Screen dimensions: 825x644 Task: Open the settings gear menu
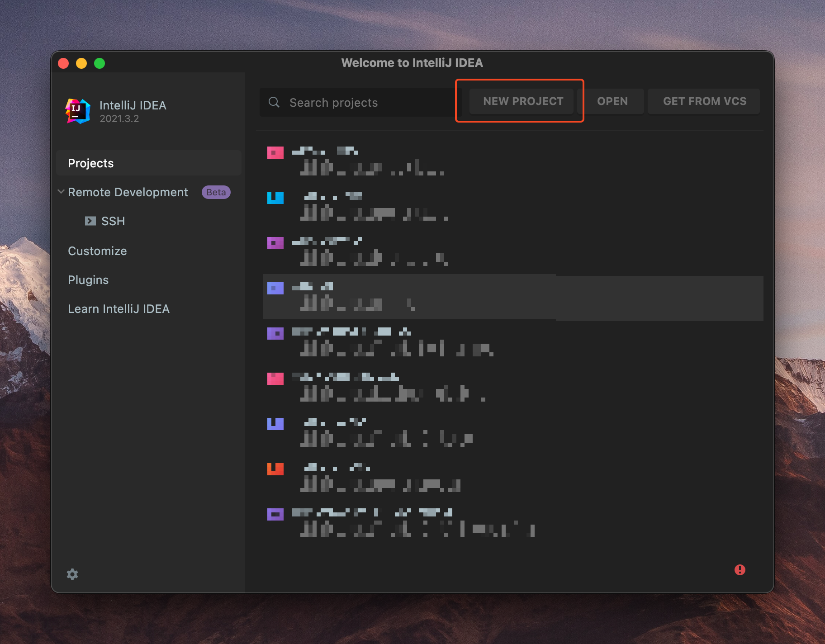pos(72,574)
